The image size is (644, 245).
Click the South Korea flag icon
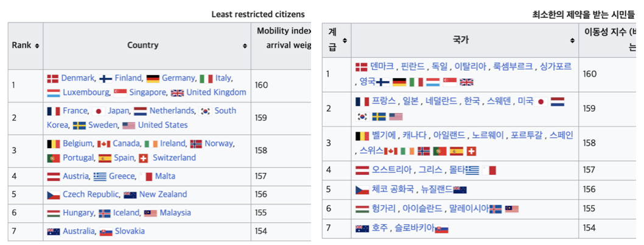coord(206,111)
